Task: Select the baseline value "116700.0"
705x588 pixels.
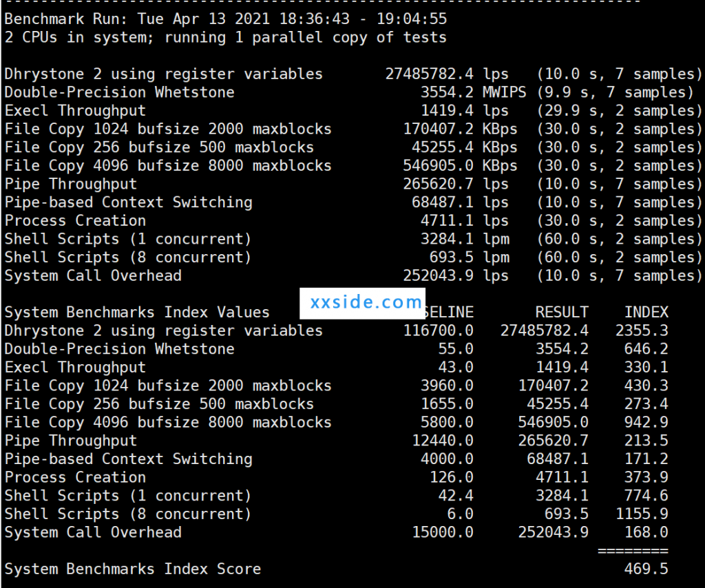Action: click(x=439, y=331)
